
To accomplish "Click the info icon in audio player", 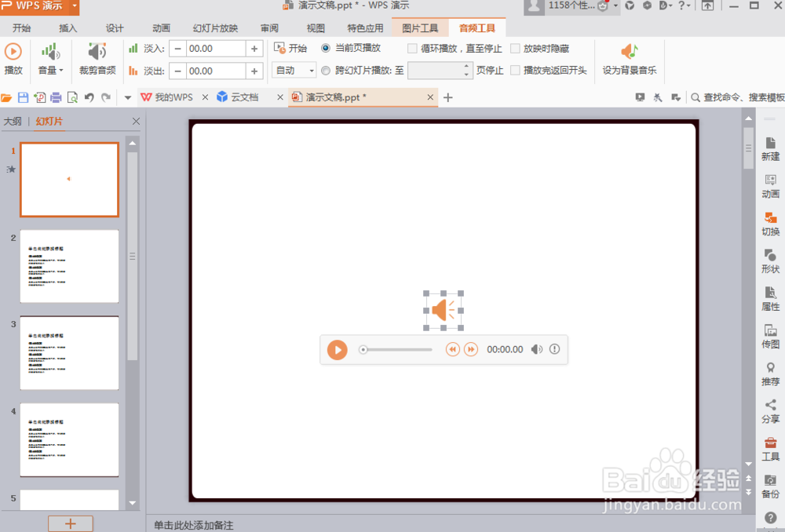I will pyautogui.click(x=554, y=349).
